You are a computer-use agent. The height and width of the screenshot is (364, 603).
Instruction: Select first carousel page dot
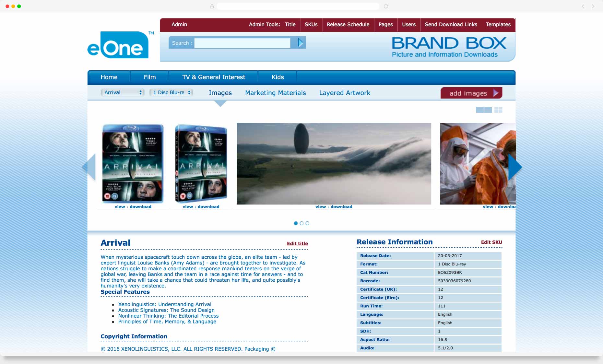click(296, 223)
